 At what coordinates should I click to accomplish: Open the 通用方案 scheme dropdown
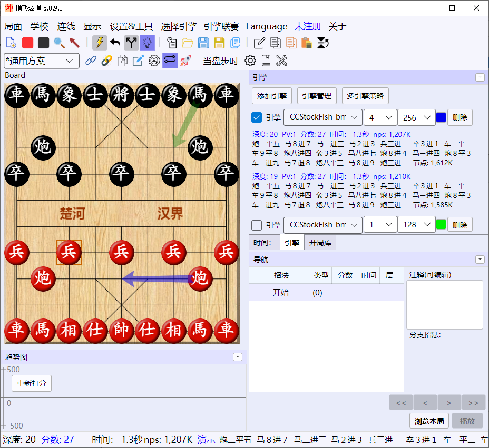coord(42,61)
